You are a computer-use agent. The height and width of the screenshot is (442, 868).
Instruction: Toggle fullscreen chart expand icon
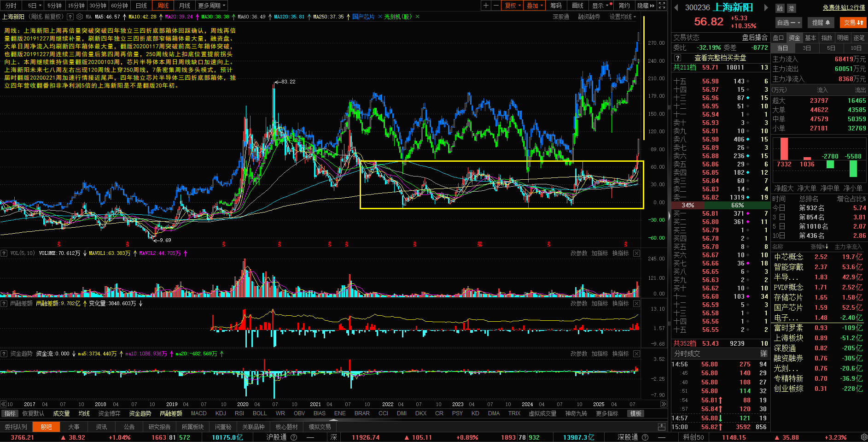[x=662, y=6]
